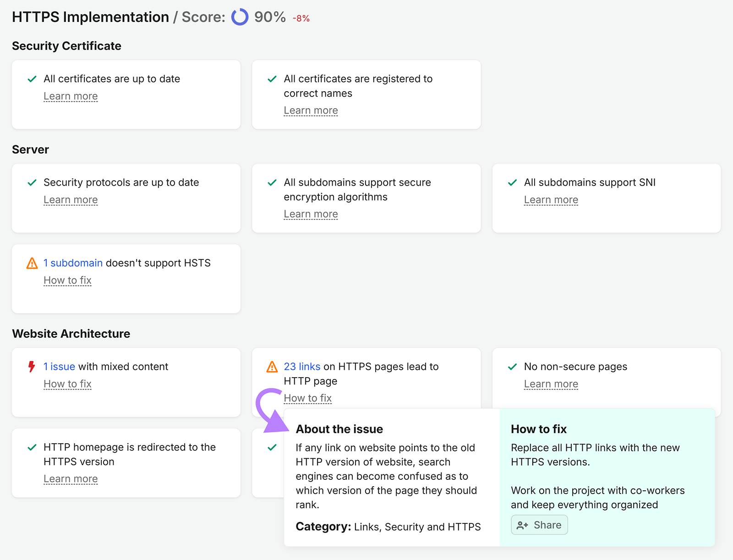733x560 pixels.
Task: Open Learn more under secure encryption algorithms
Action: 311,214
